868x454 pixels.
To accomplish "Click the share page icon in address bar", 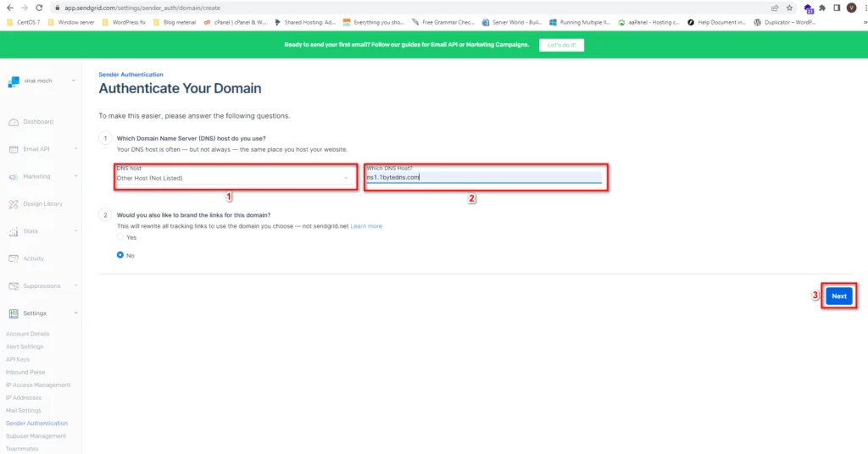I will [775, 8].
